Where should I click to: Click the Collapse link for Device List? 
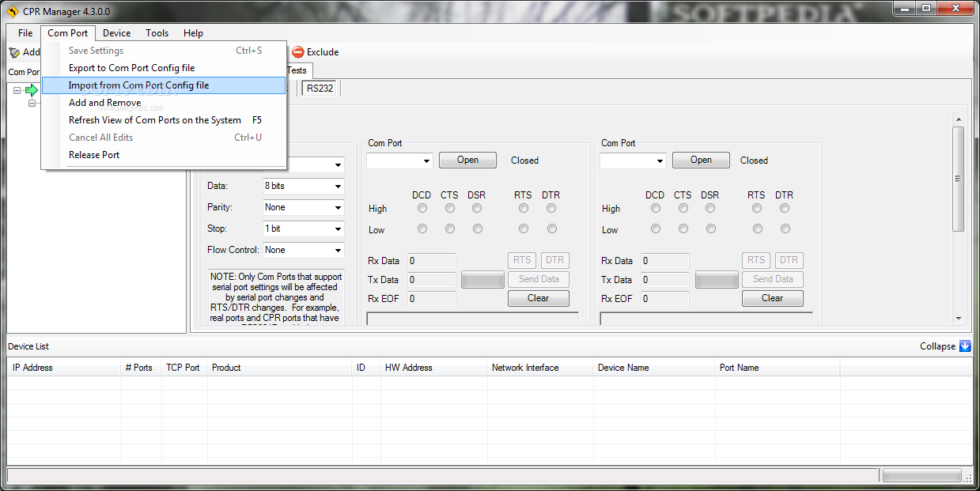tap(937, 346)
